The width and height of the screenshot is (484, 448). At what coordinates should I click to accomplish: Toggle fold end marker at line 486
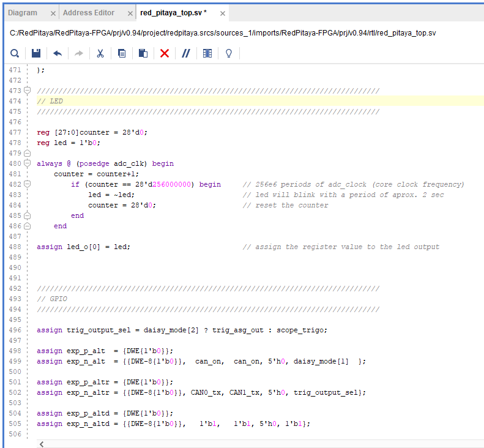pyautogui.click(x=27, y=226)
